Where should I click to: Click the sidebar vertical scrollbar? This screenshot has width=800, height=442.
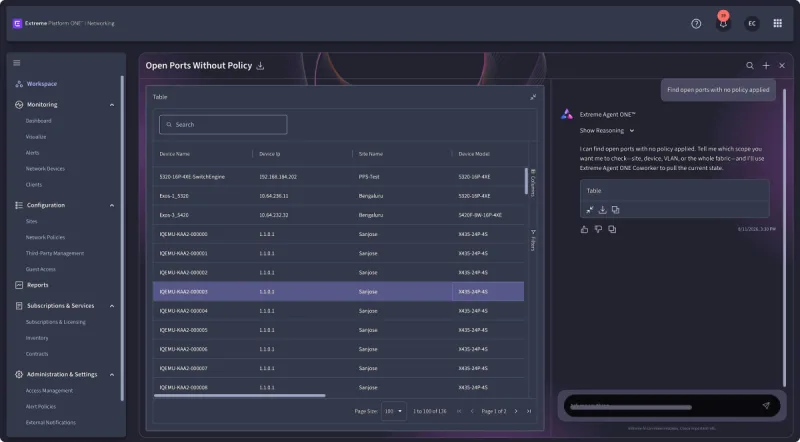(122, 238)
